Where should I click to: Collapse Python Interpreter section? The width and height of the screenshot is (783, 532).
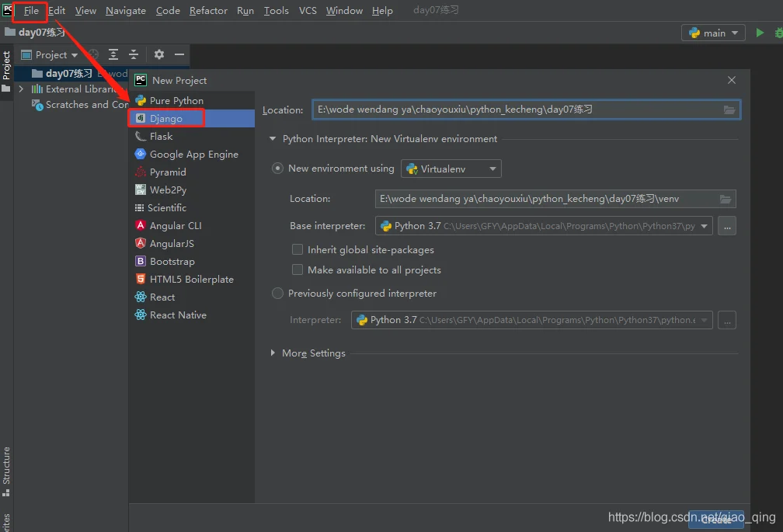pos(273,139)
